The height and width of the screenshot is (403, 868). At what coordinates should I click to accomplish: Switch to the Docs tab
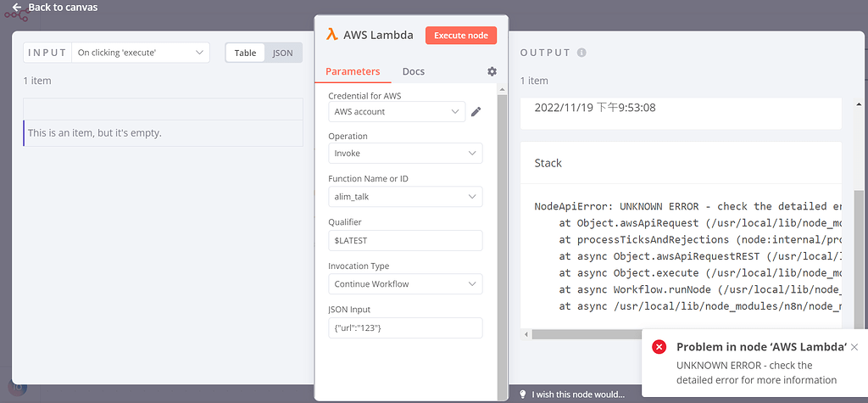[x=414, y=71]
